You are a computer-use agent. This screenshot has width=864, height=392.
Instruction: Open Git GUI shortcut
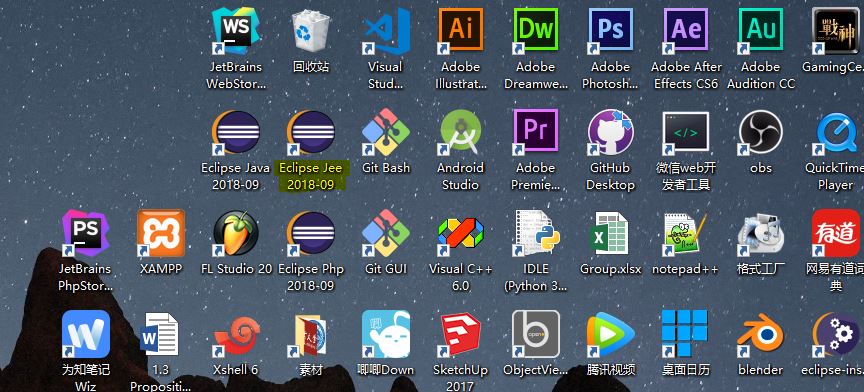(386, 233)
